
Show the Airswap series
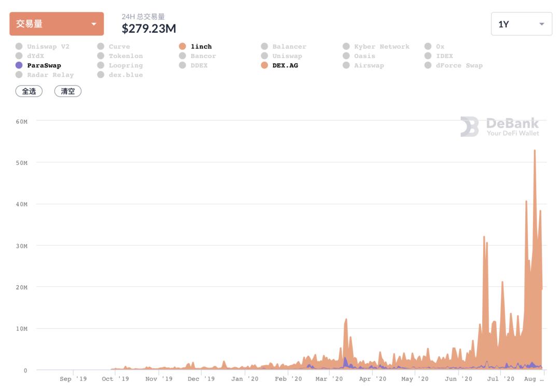363,65
